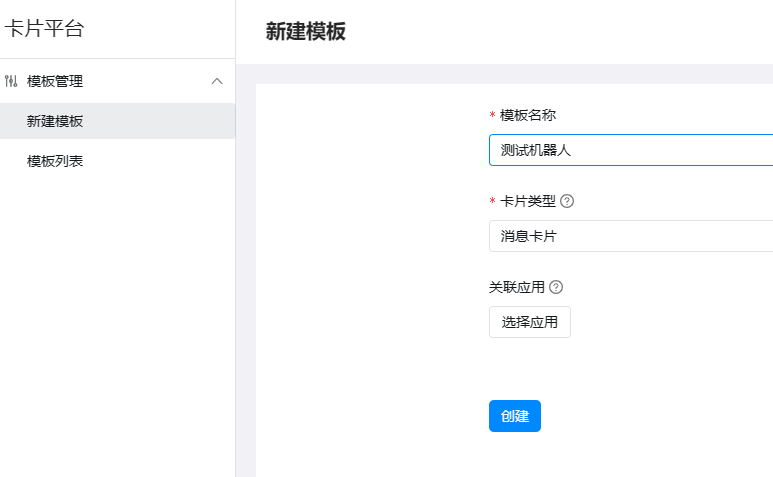
Task: Click the 测试机器人 text in the name box
Action: click(x=535, y=150)
